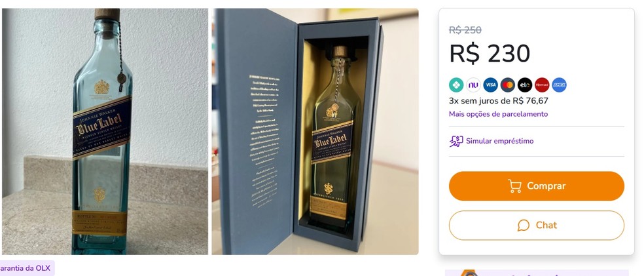
Task: View the boxed Blue Label bottle photo
Action: tap(315, 131)
